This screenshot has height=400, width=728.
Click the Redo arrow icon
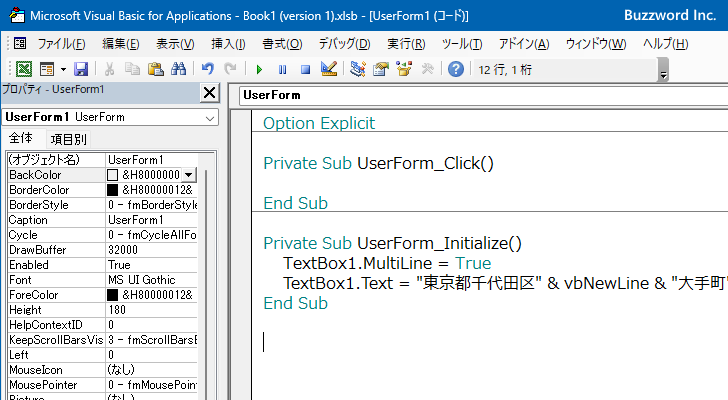click(230, 69)
